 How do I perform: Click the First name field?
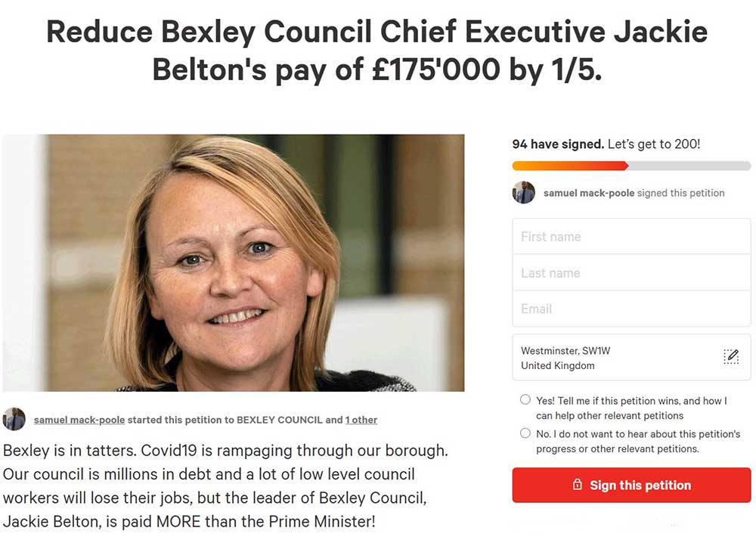tap(631, 237)
